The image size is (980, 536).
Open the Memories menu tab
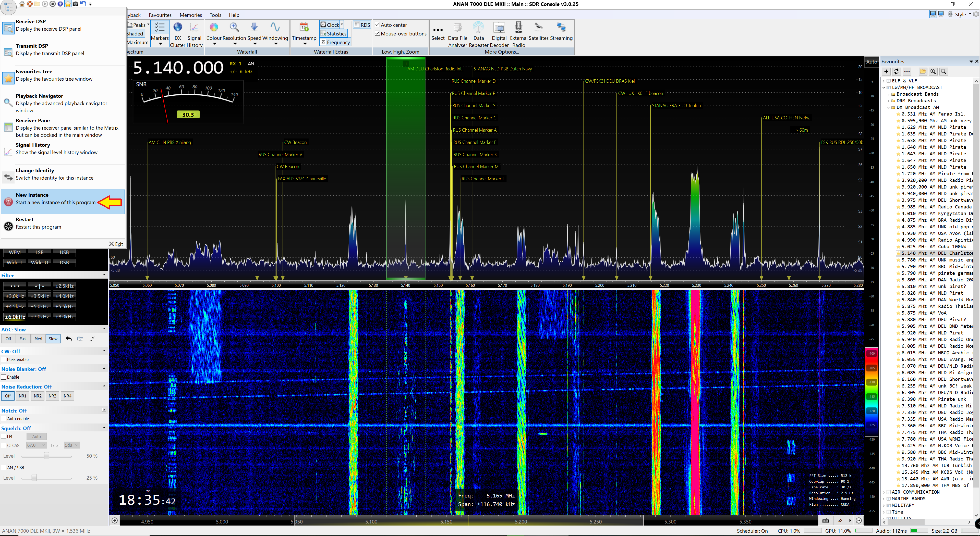[x=191, y=15]
